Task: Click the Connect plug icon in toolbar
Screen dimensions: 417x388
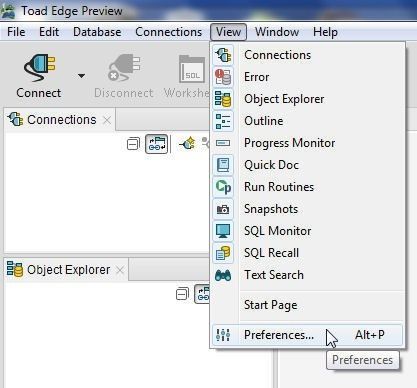Action: click(x=40, y=68)
